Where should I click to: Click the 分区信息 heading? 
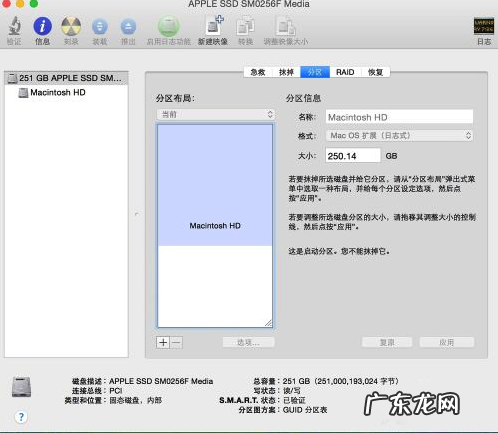303,98
